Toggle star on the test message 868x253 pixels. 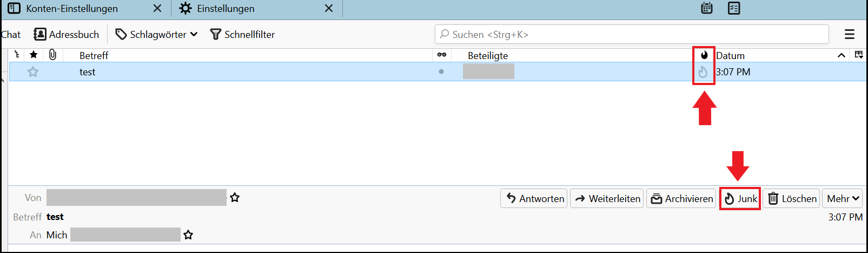click(x=33, y=72)
